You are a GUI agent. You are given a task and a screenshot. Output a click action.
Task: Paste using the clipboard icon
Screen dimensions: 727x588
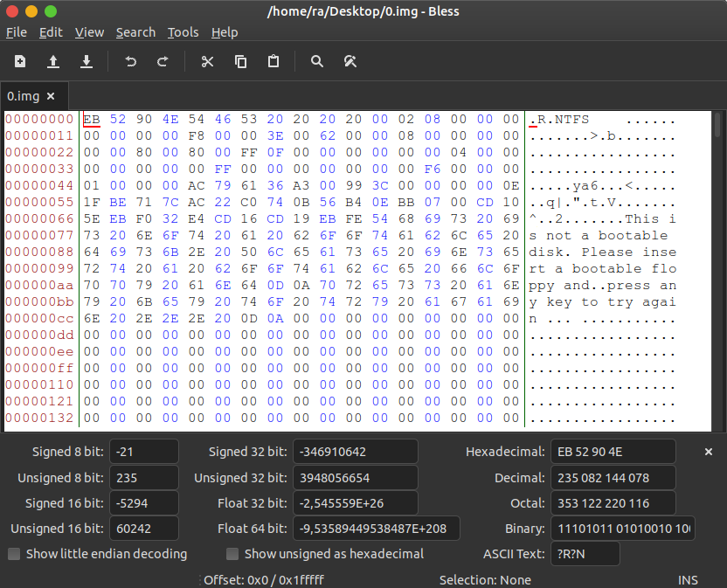pyautogui.click(x=273, y=61)
